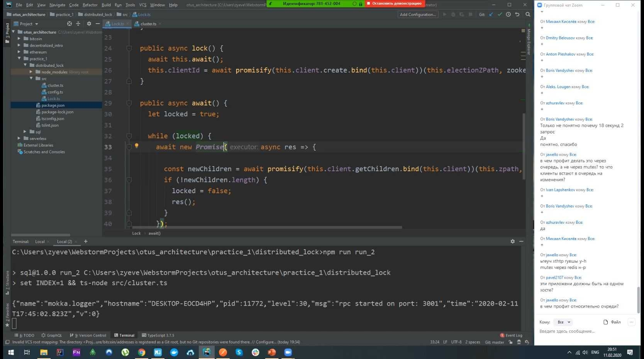Click the yellow light bulb on line 33

click(x=136, y=146)
